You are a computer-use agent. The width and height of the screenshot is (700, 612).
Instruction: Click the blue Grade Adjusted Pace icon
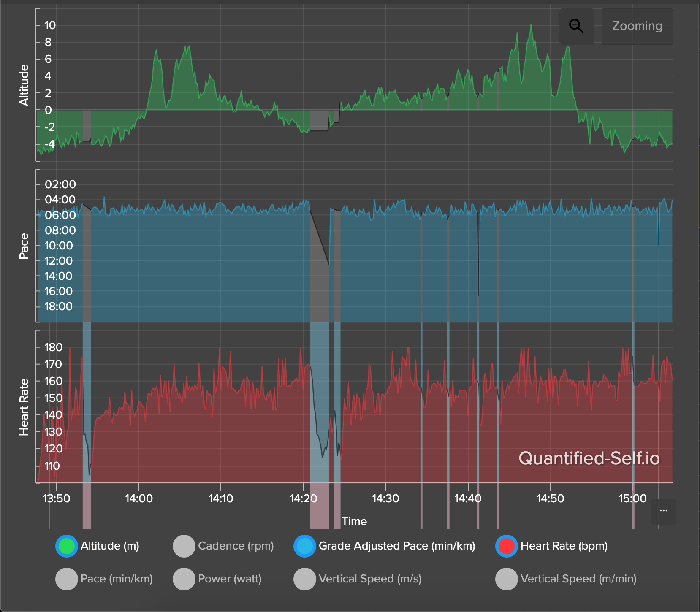click(304, 546)
